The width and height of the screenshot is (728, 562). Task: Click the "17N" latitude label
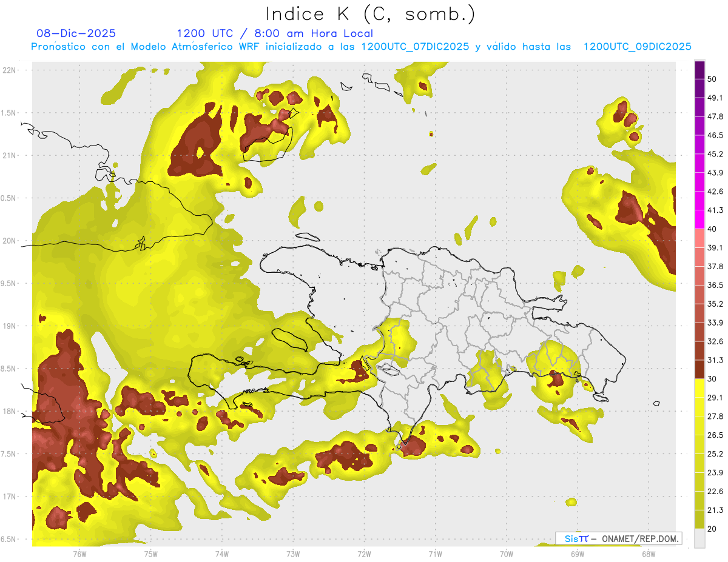click(x=9, y=497)
